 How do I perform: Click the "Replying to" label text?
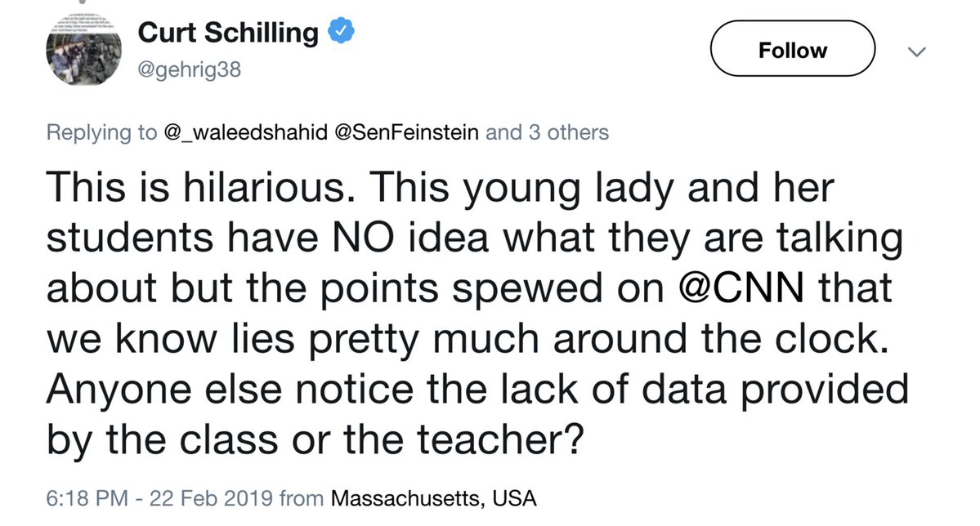point(100,132)
